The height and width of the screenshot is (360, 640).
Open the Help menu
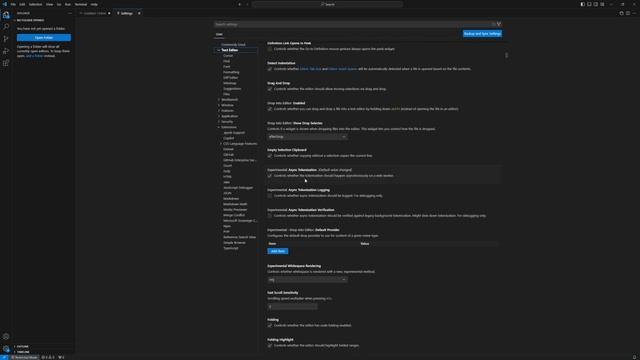point(94,4)
